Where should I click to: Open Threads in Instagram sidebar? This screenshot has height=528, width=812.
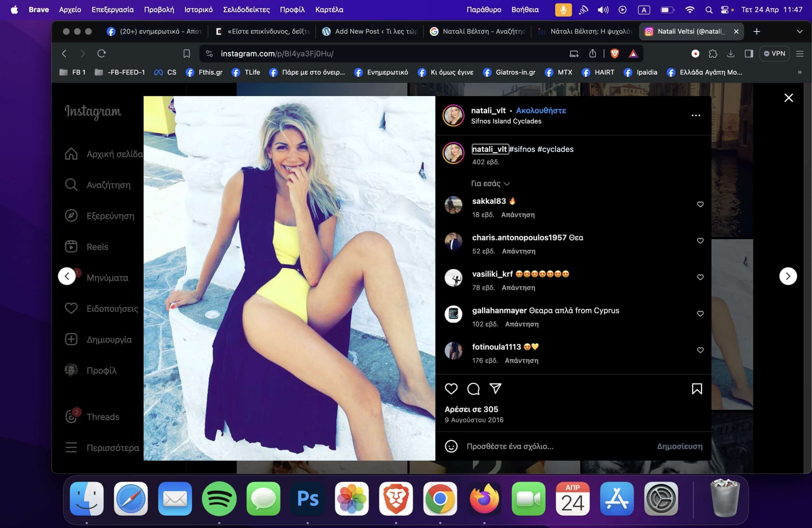point(92,416)
